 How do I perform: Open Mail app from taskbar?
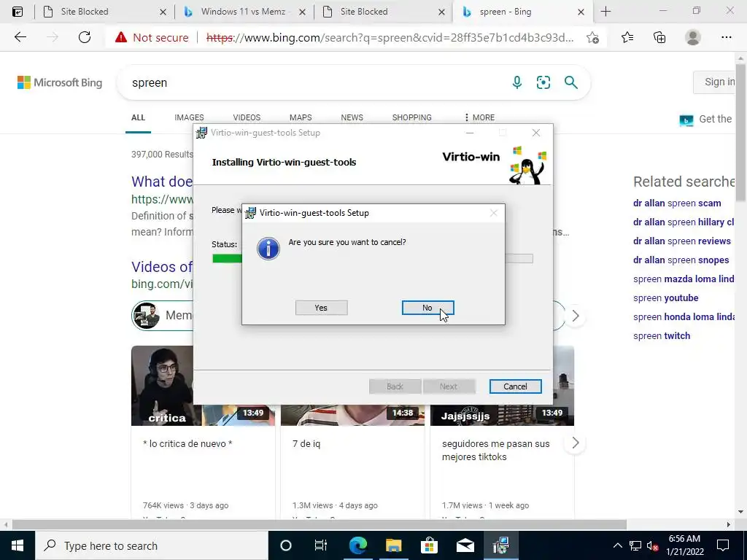coord(465,545)
